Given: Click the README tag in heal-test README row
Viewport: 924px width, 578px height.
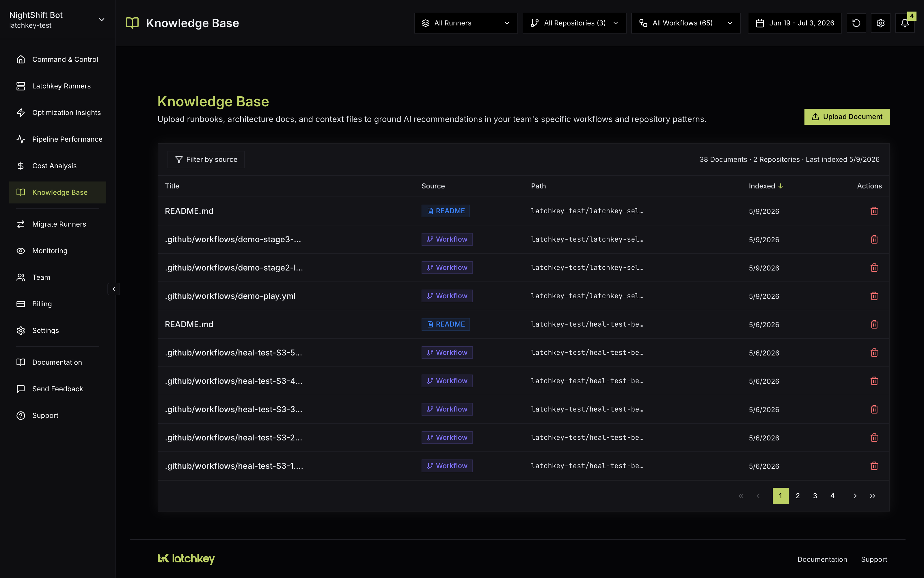Looking at the screenshot, I should [x=446, y=324].
